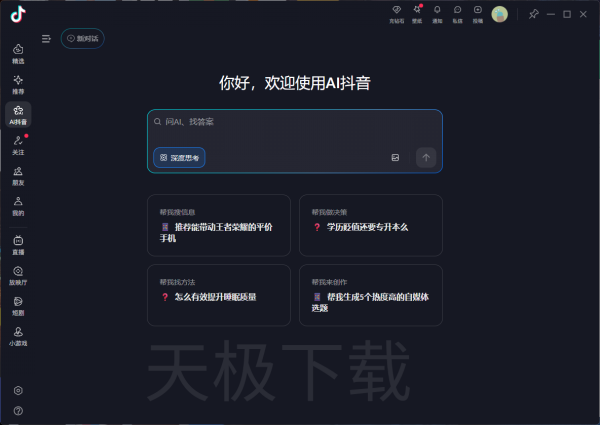The height and width of the screenshot is (425, 600).
Task: Open the 直播 live section
Action: point(18,245)
